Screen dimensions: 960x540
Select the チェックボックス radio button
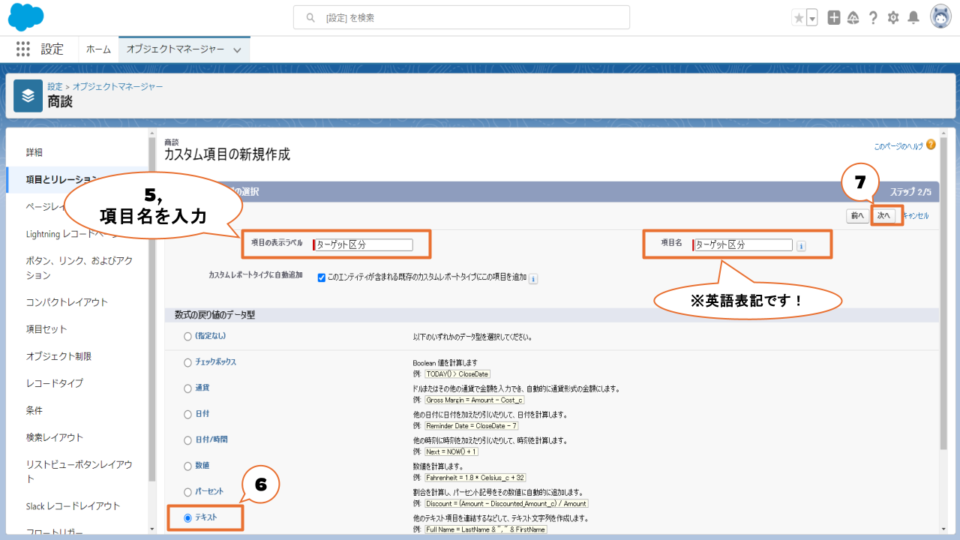point(188,363)
